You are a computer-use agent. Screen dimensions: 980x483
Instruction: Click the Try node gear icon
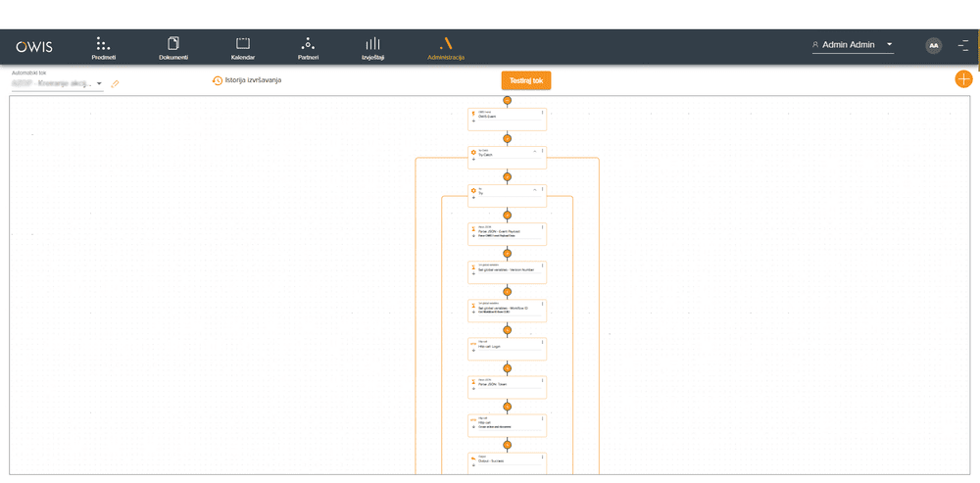coord(473,190)
